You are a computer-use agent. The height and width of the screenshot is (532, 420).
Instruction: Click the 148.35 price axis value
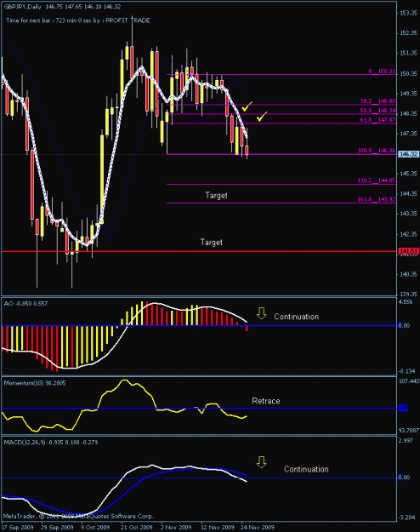point(408,113)
